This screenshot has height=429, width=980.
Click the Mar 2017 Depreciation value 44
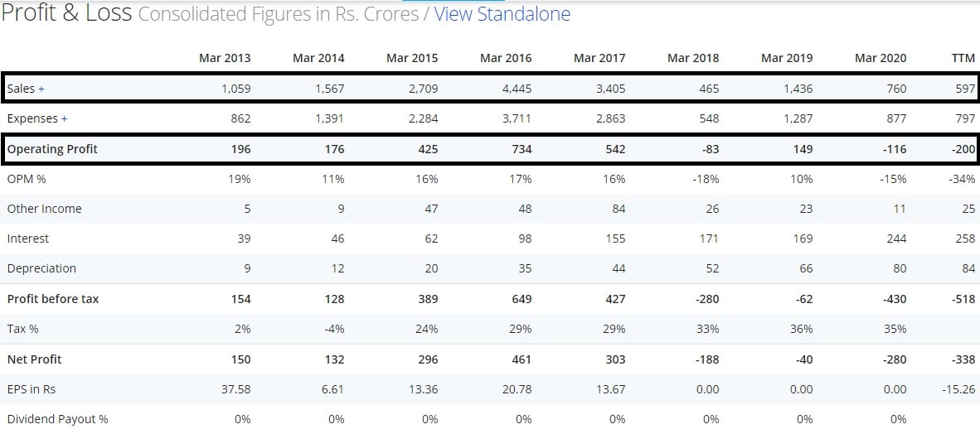tap(618, 268)
